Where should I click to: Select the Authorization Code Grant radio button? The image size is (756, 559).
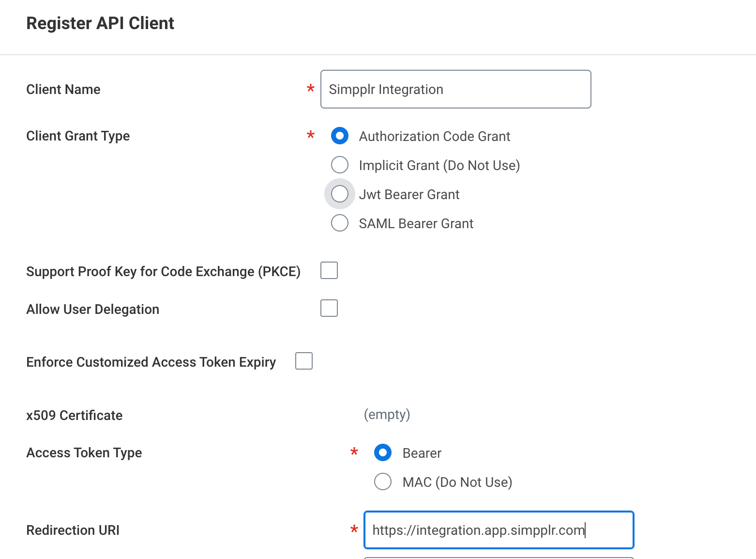point(339,136)
